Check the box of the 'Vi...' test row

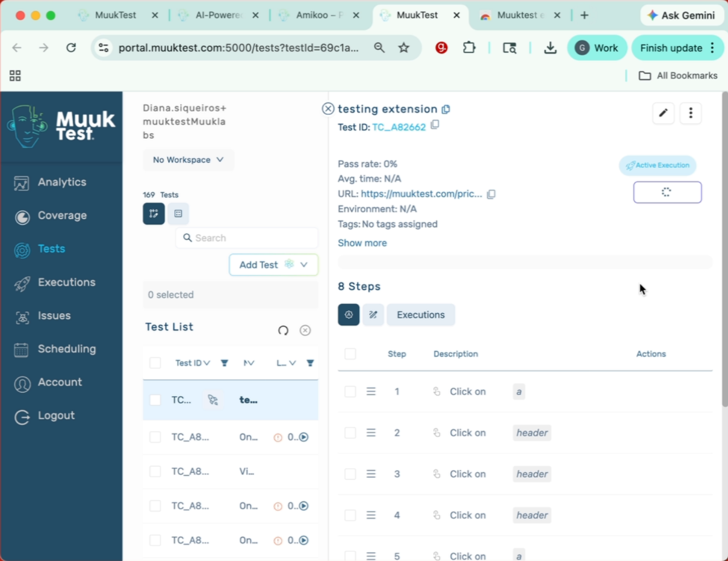tap(155, 471)
